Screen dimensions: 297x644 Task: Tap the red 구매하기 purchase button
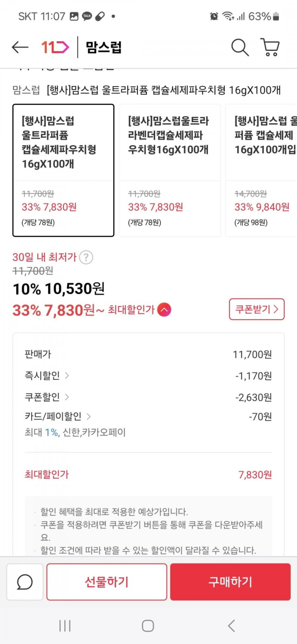[x=230, y=582]
